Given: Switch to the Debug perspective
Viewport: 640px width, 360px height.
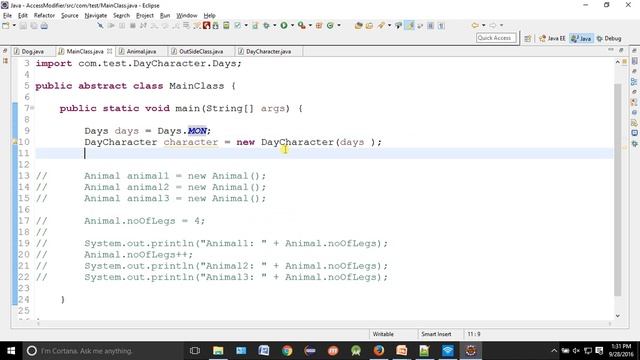Looking at the screenshot, I should point(609,38).
